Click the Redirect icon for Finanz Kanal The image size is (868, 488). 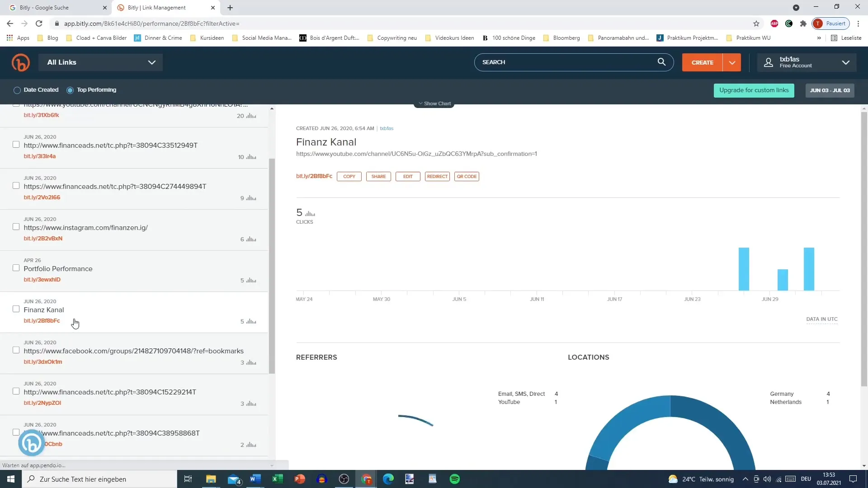click(x=438, y=176)
